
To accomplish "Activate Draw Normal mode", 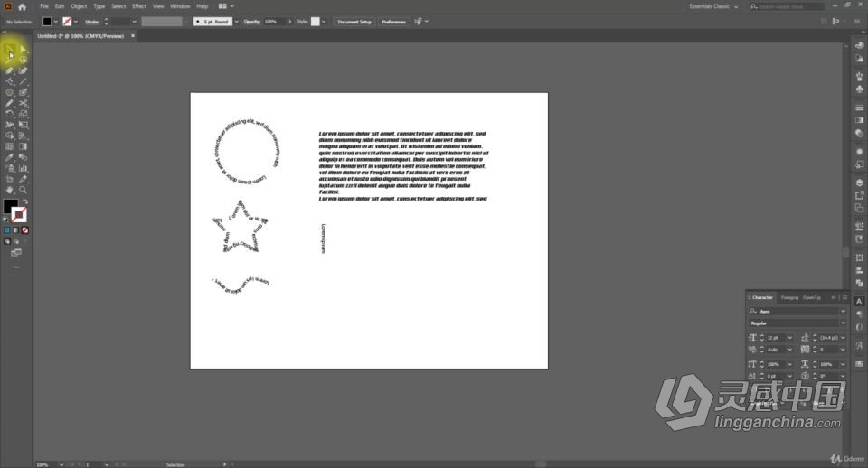I will (x=7, y=241).
